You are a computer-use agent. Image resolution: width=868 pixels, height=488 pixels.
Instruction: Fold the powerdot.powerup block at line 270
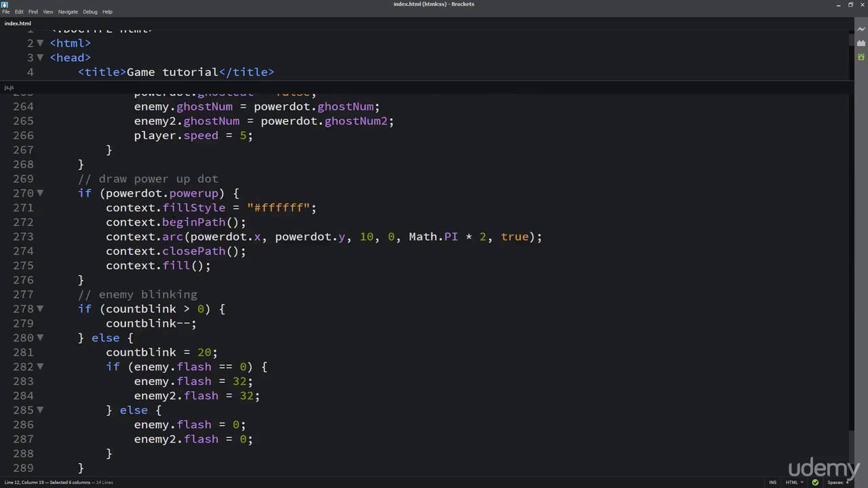pos(40,193)
